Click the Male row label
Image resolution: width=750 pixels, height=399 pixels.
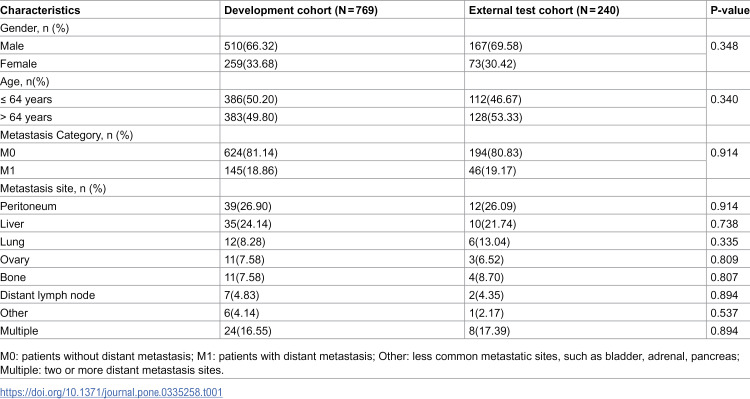(12, 46)
